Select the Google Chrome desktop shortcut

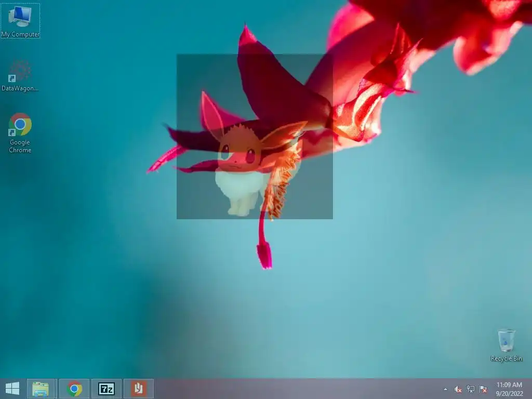[x=20, y=132]
